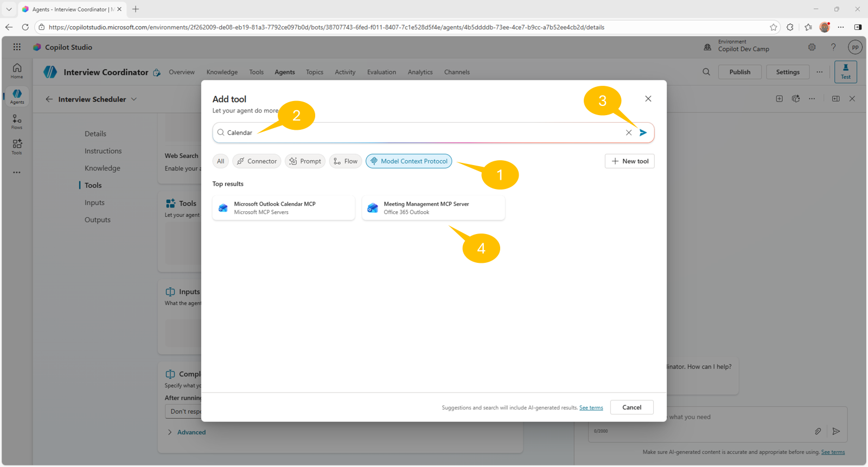
Task: Click the browser address bar URL
Action: 326,27
